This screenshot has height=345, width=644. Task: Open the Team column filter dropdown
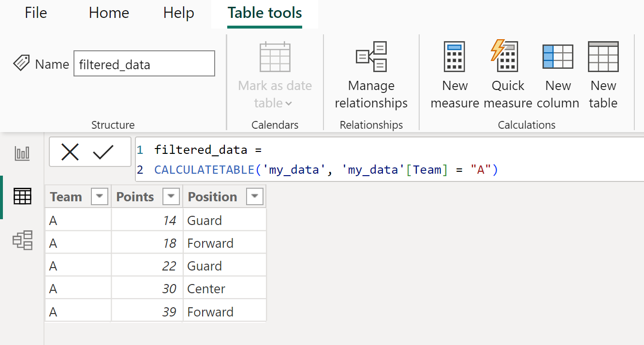coord(100,196)
